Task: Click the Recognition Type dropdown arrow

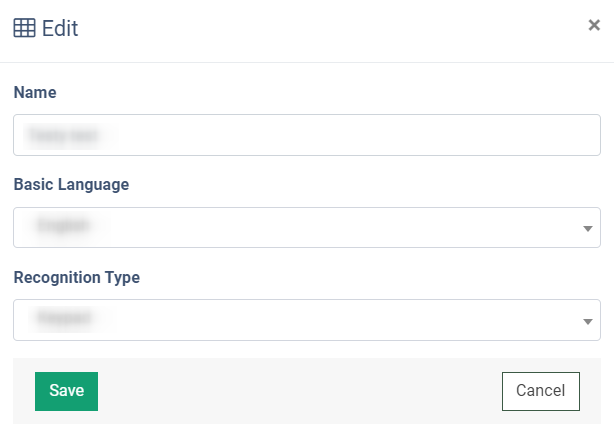Action: click(x=587, y=322)
